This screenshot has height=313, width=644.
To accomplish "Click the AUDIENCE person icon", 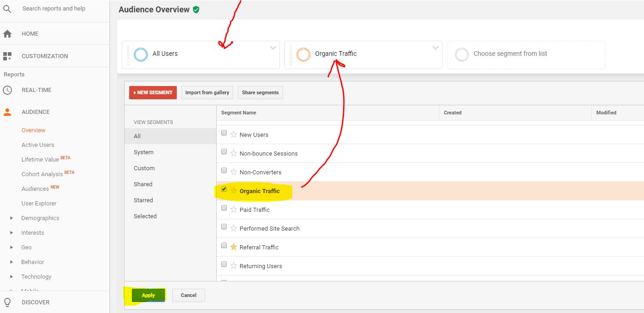I will [x=8, y=112].
